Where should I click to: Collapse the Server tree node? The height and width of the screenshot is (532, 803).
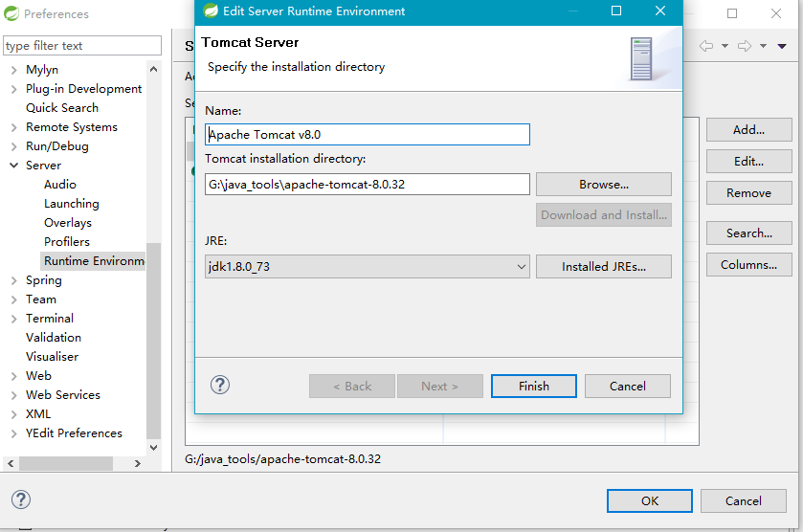(13, 166)
